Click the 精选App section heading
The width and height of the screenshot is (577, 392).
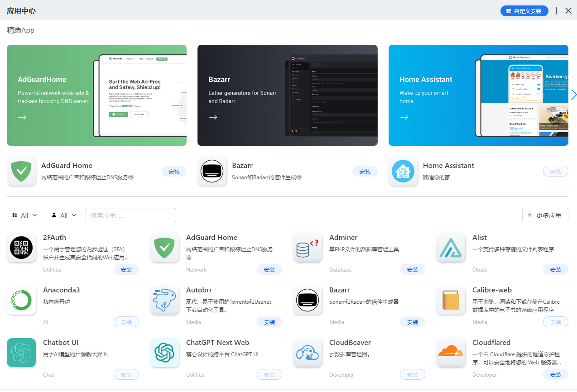(20, 30)
